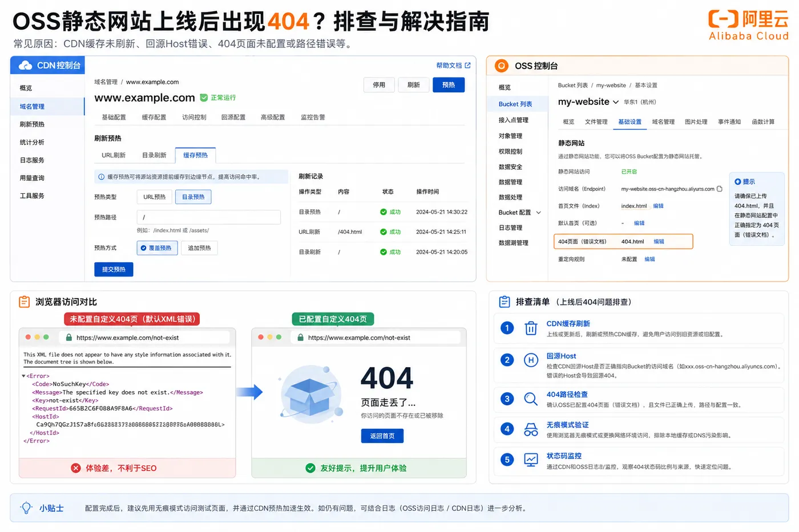
Task: Open 刷新预热 in the CDN sidebar
Action: 32,124
